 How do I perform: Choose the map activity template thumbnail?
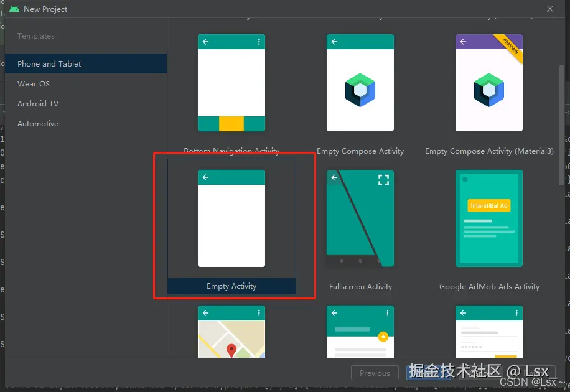[231, 332]
